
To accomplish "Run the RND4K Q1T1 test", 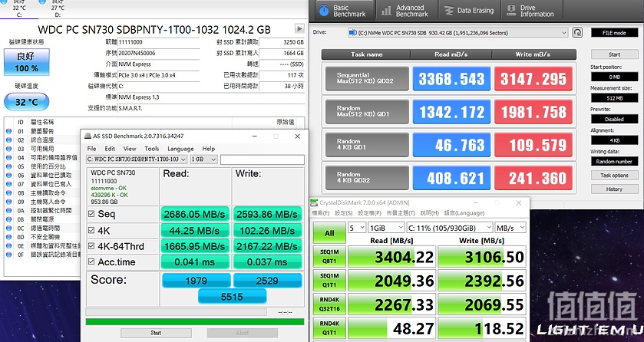I will pyautogui.click(x=329, y=328).
